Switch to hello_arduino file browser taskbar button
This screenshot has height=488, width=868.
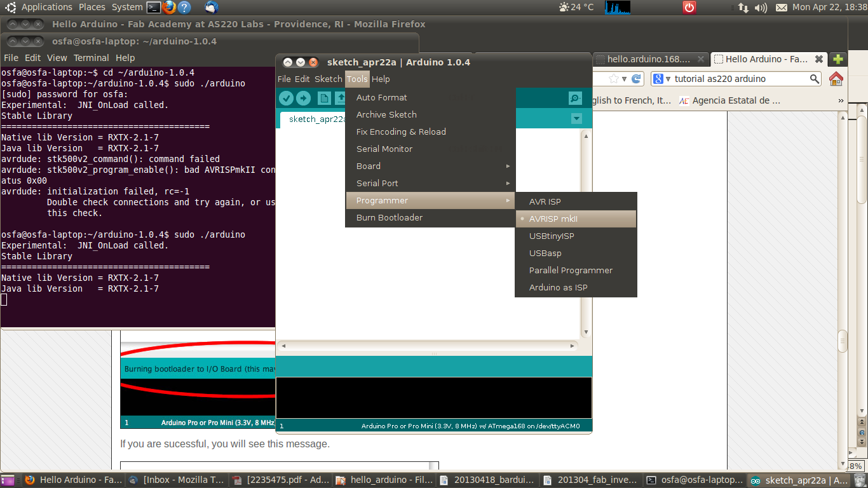383,480
